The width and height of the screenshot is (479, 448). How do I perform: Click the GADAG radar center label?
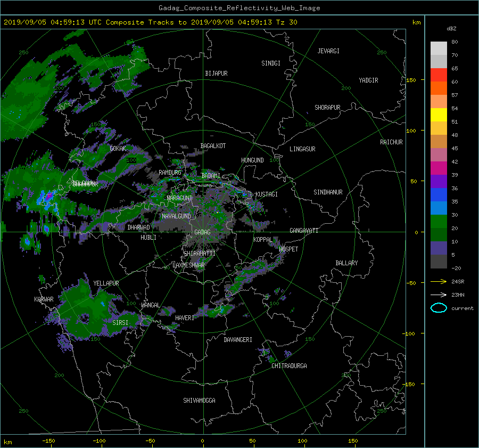pyautogui.click(x=203, y=232)
